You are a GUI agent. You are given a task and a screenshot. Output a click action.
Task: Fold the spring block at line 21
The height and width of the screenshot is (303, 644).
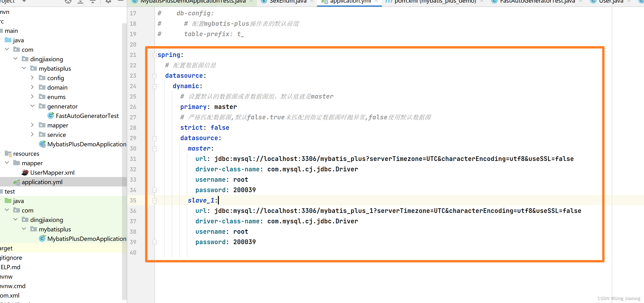point(155,55)
